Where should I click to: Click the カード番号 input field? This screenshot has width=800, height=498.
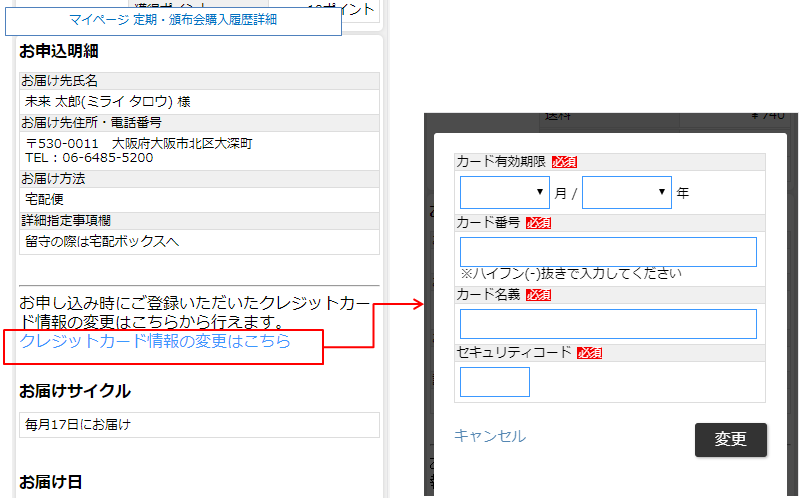[x=608, y=252]
